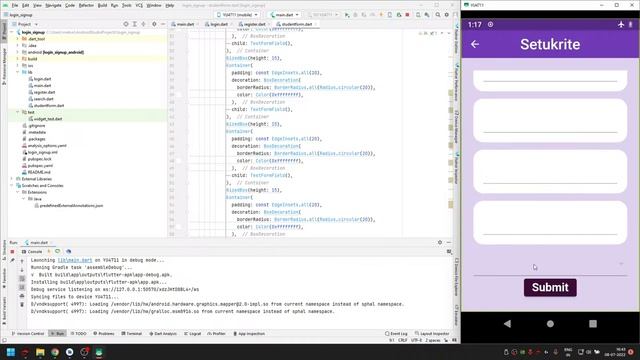Click the pin icon in Run panel

coord(12,260)
